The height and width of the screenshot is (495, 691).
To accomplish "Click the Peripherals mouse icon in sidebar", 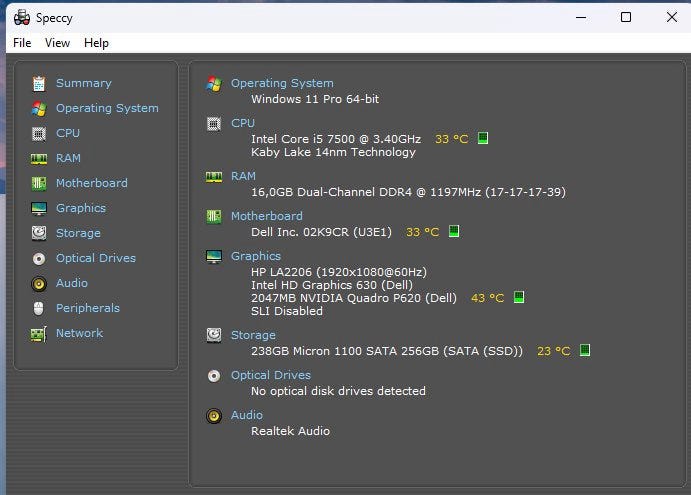I will pos(39,309).
